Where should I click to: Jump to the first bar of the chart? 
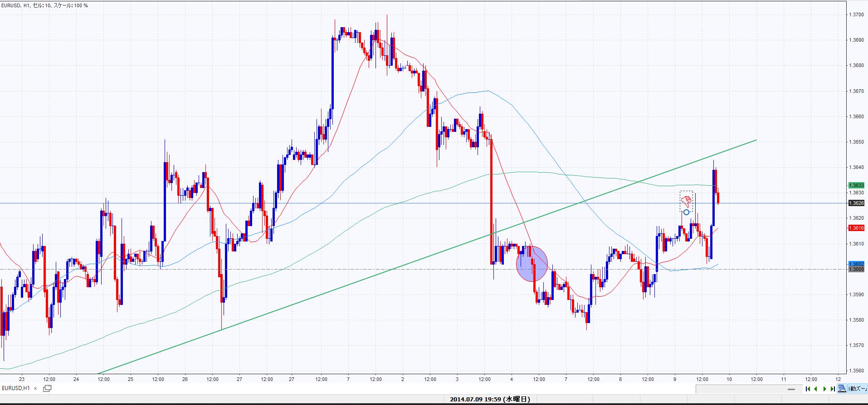pyautogui.click(x=808, y=389)
